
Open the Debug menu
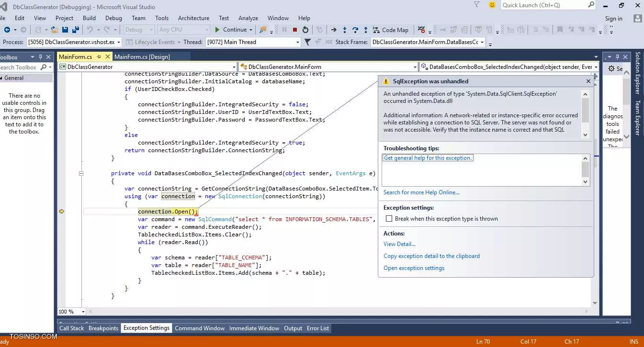113,18
